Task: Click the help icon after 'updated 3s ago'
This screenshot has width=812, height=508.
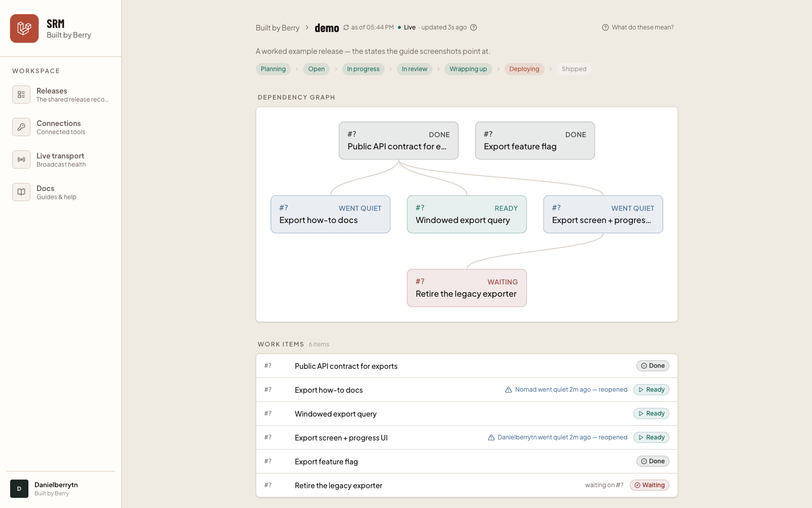Action: (x=473, y=27)
